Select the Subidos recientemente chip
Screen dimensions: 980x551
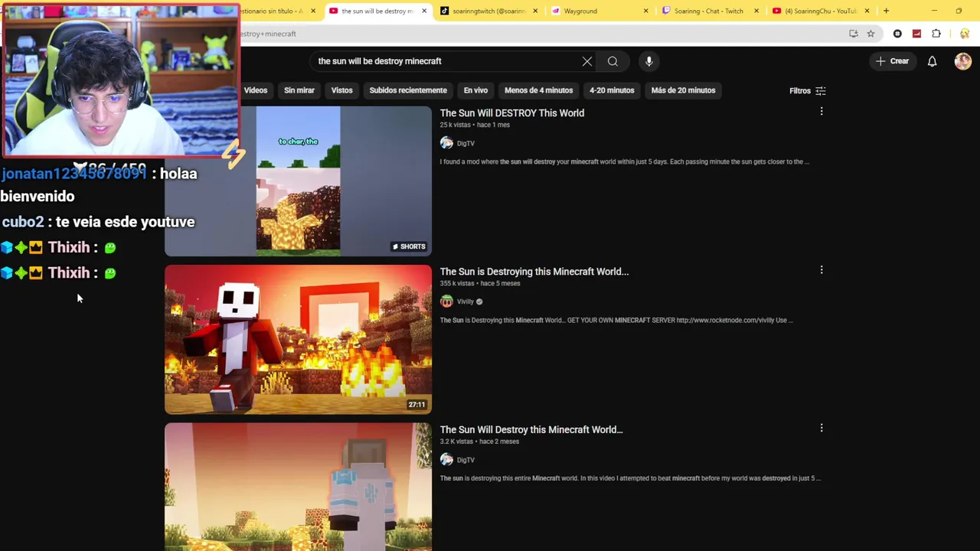click(408, 90)
